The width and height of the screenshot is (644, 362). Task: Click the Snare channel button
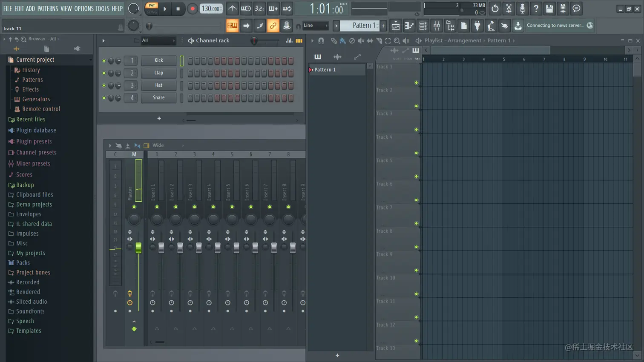[158, 97]
